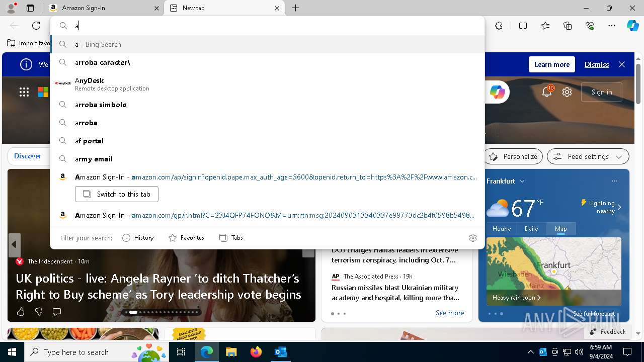Choose the 'a - Bing Search' suggestion
The height and width of the screenshot is (362, 644).
click(268, 44)
